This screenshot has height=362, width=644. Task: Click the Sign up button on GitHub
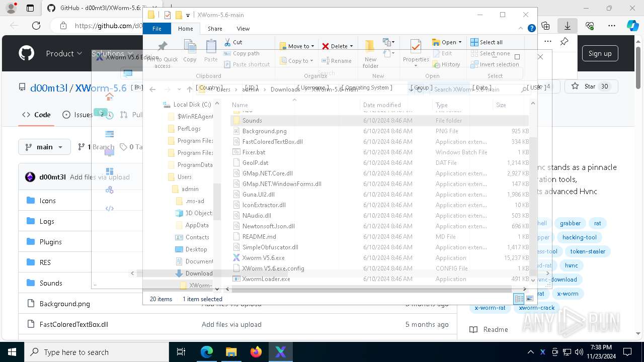point(600,53)
